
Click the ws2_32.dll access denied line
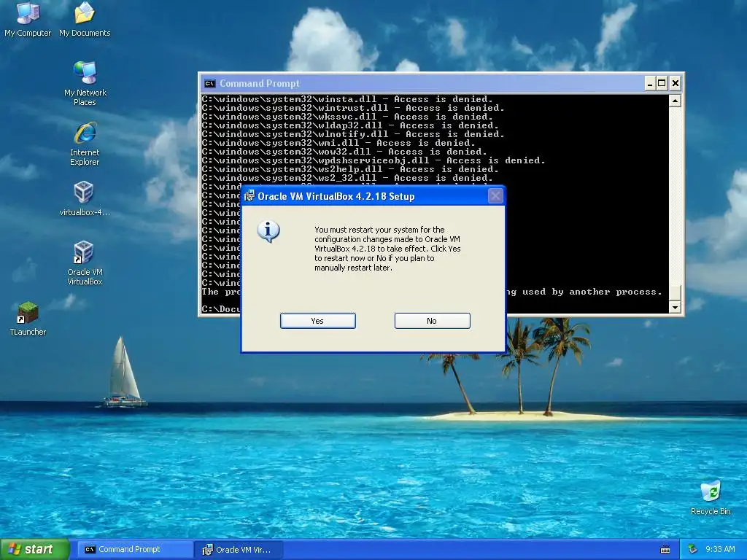click(347, 178)
